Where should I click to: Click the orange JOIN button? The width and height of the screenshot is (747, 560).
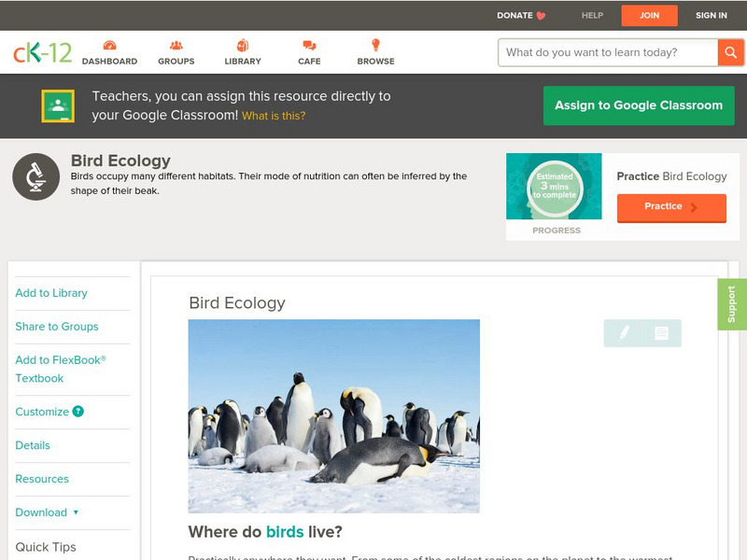649,16
